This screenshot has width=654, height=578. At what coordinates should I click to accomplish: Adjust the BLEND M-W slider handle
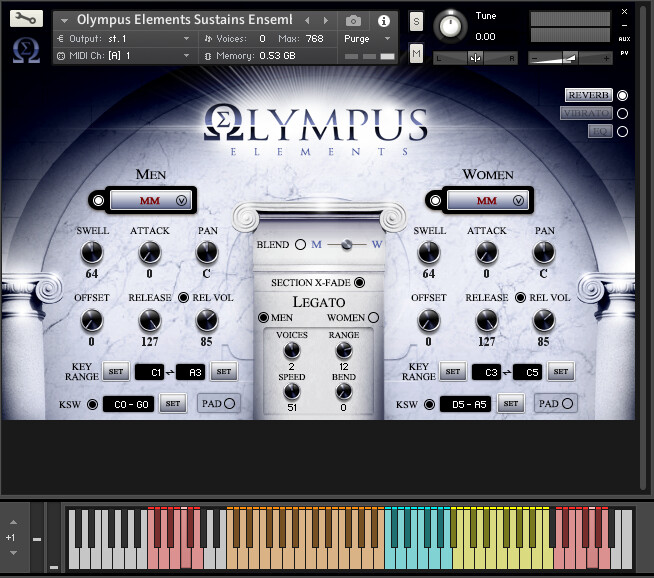(x=347, y=245)
